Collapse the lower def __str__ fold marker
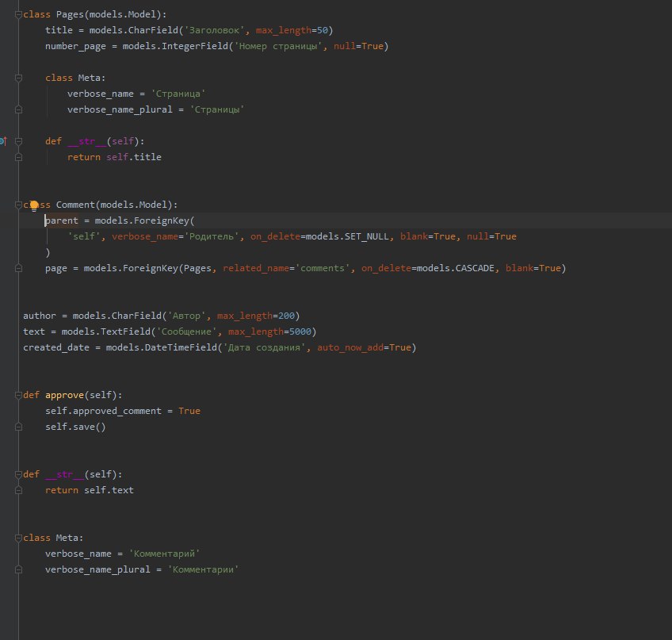The height and width of the screenshot is (640, 672). tap(18, 474)
